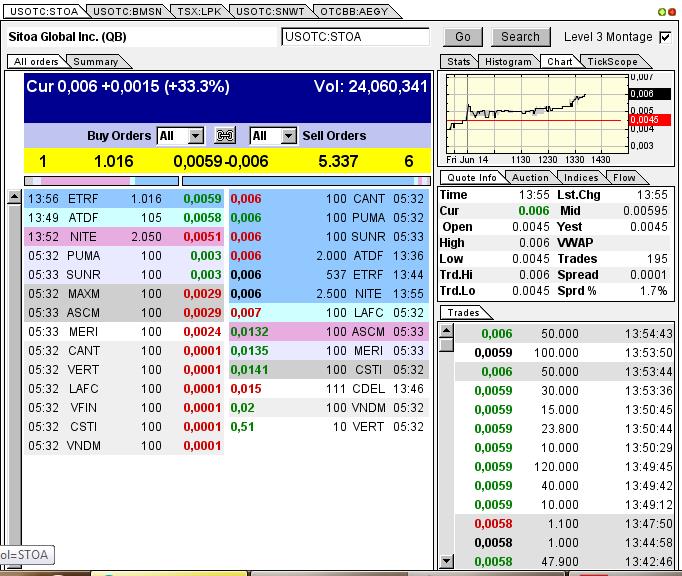Select the USOTC:STOA tab
This screenshot has height=576, width=682.
(x=44, y=11)
